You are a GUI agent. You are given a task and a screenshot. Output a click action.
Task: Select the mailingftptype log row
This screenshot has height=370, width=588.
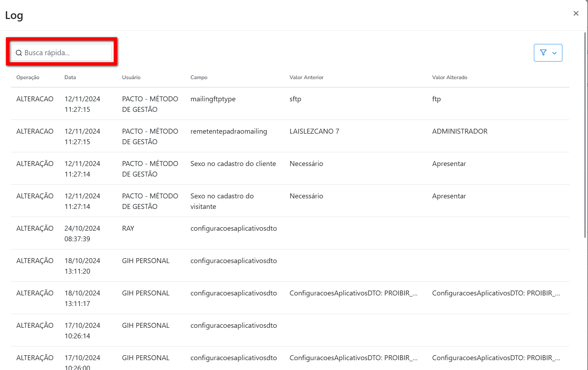pos(213,99)
